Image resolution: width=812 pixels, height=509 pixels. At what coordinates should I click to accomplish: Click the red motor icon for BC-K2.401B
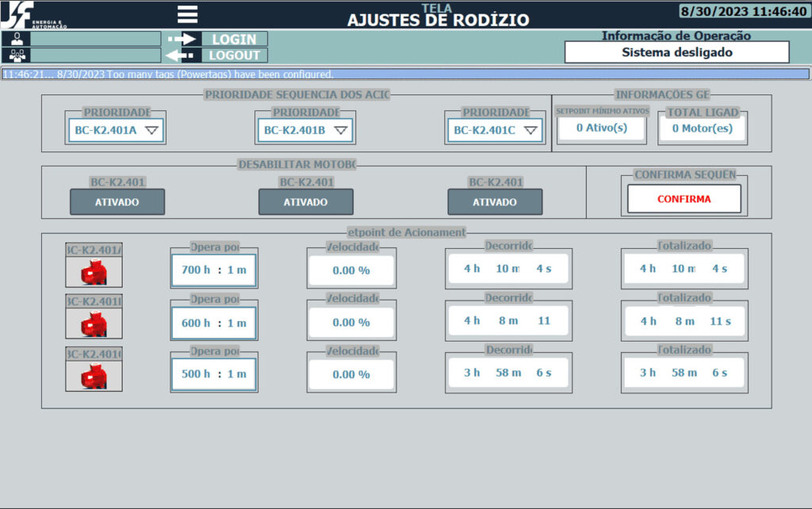point(94,323)
